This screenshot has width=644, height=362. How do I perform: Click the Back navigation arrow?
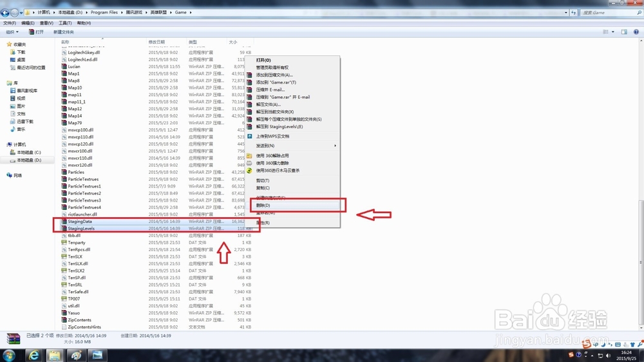click(5, 13)
